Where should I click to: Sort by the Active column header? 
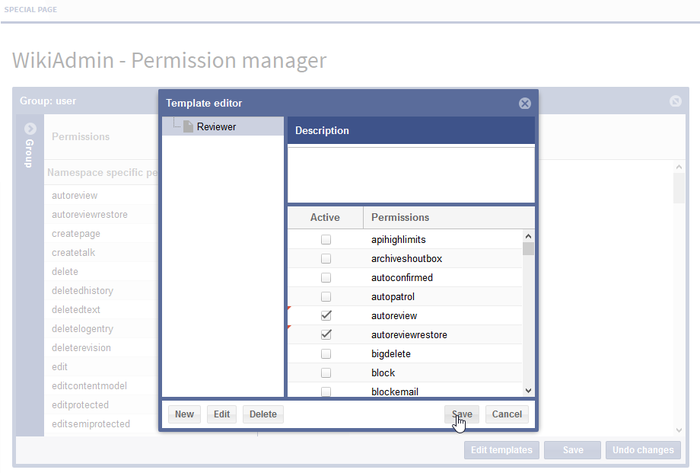tap(325, 217)
